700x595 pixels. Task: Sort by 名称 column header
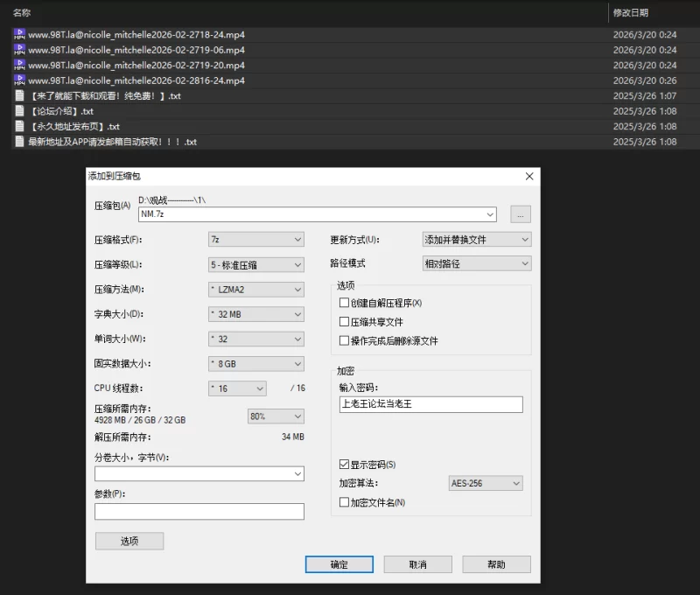22,12
